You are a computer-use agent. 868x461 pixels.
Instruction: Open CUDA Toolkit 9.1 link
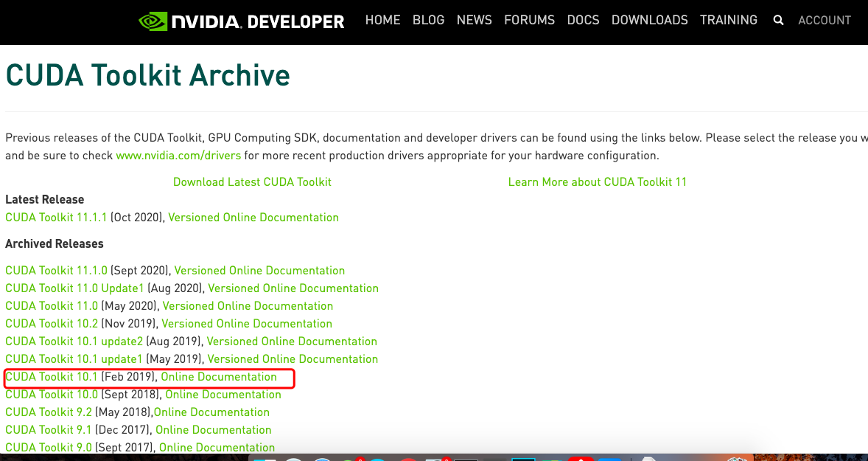[48, 430]
